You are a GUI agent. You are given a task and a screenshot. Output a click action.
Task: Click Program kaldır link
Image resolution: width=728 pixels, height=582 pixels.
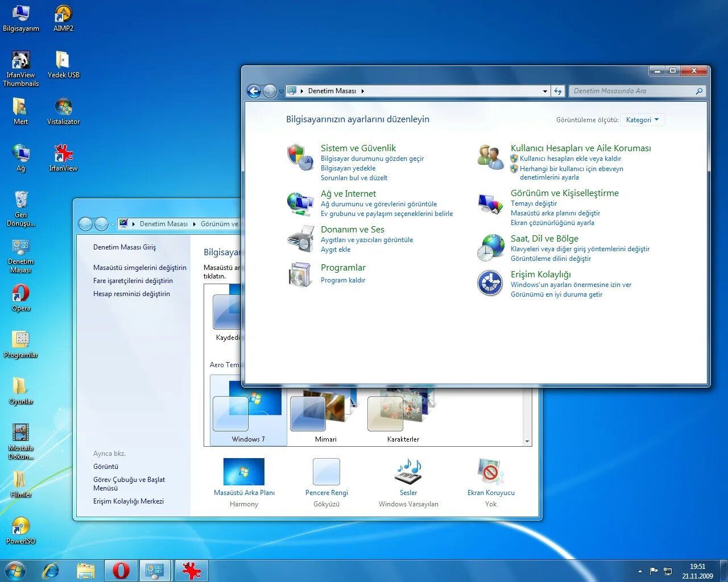tap(343, 280)
